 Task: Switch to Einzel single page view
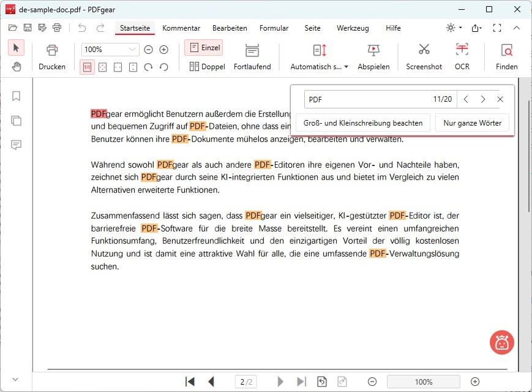[x=204, y=48]
